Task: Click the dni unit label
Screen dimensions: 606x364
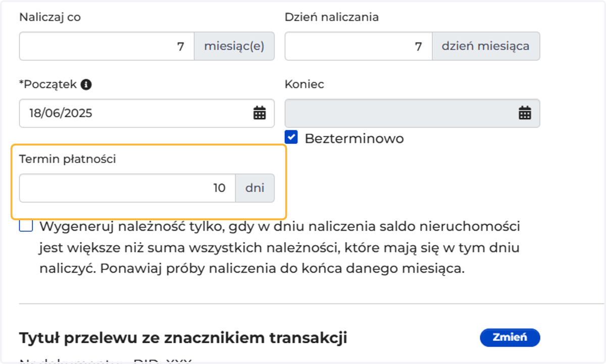Action: (x=255, y=188)
